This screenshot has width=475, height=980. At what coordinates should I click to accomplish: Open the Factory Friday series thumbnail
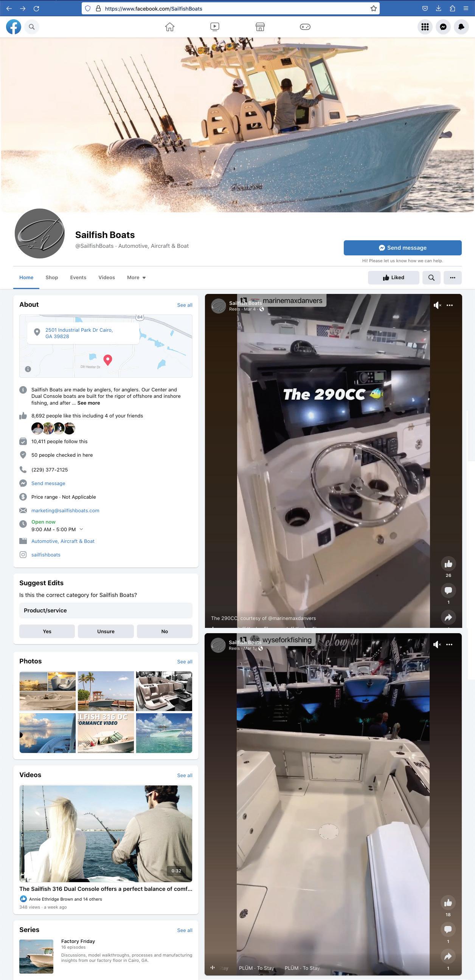click(x=36, y=957)
